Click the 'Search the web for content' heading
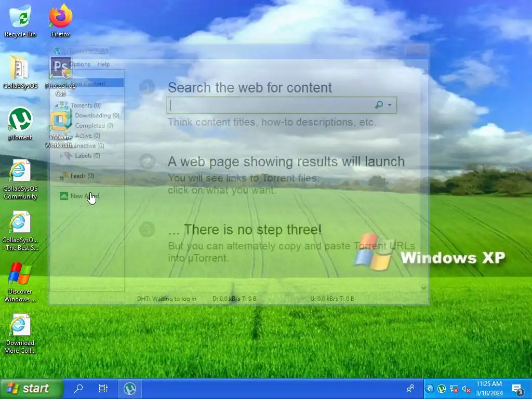The width and height of the screenshot is (532, 399). [250, 87]
